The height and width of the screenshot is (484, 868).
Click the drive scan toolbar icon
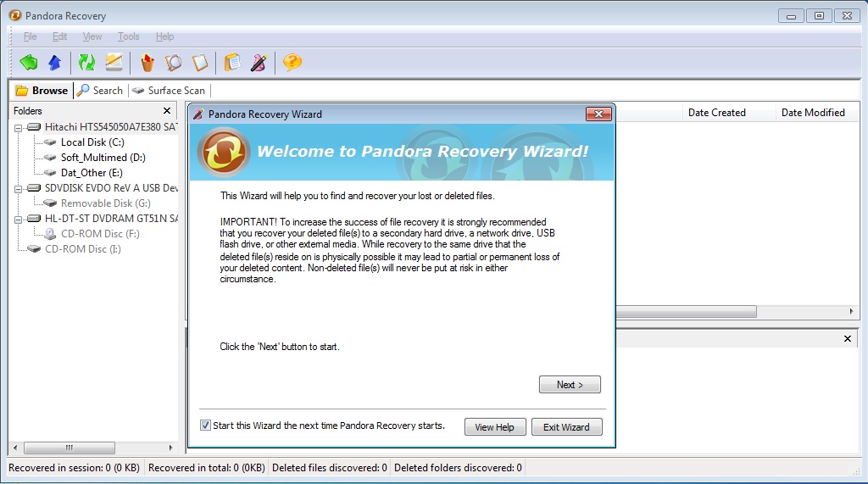click(x=114, y=63)
